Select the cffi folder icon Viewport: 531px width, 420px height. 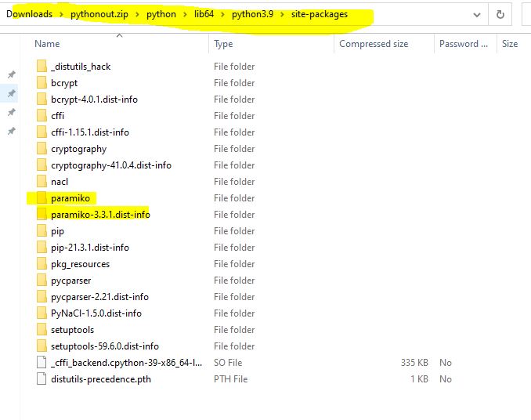pyautogui.click(x=42, y=116)
